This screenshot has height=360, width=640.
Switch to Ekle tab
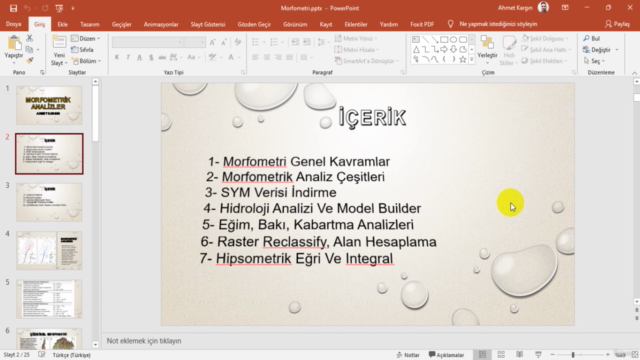pos(62,24)
